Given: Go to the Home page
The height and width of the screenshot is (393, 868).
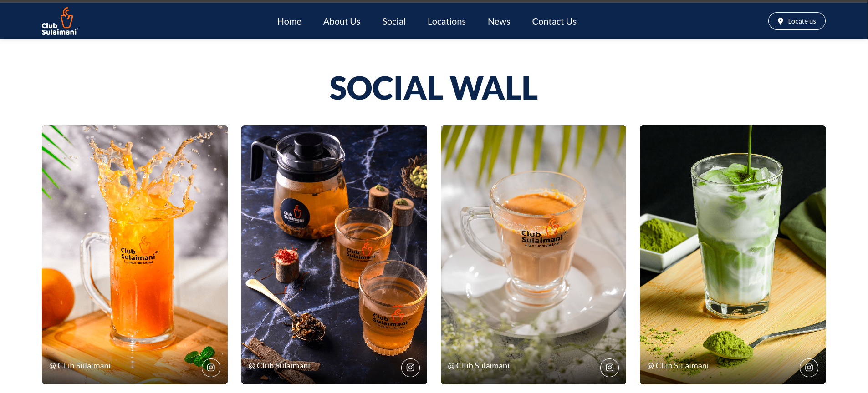Looking at the screenshot, I should point(289,21).
